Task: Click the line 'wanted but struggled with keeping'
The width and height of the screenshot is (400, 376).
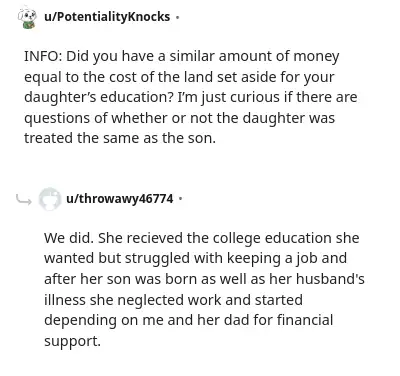Action: click(195, 258)
